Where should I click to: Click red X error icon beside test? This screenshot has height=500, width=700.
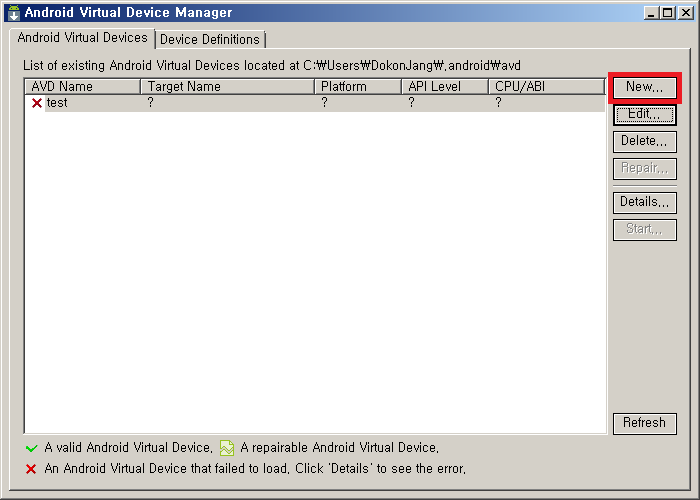pos(37,103)
